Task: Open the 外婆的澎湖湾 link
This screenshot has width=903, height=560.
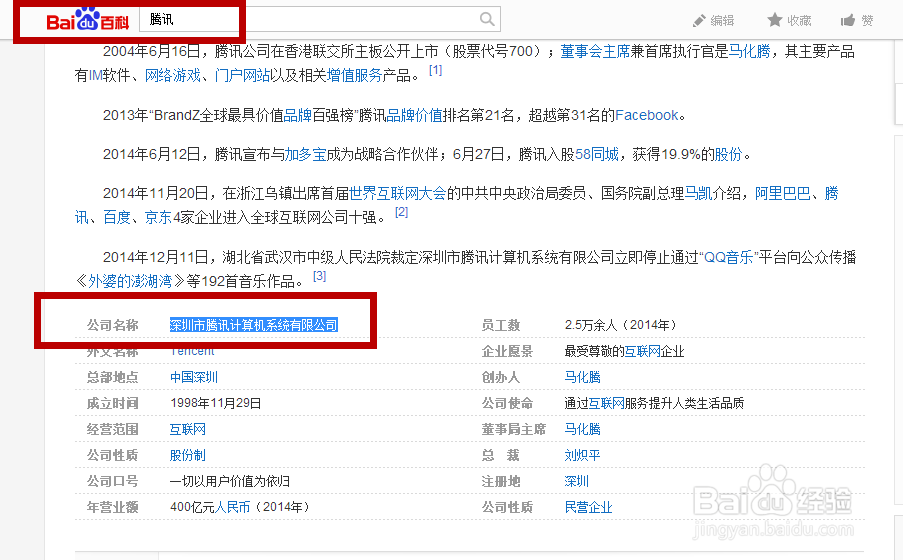Action: pos(130,281)
